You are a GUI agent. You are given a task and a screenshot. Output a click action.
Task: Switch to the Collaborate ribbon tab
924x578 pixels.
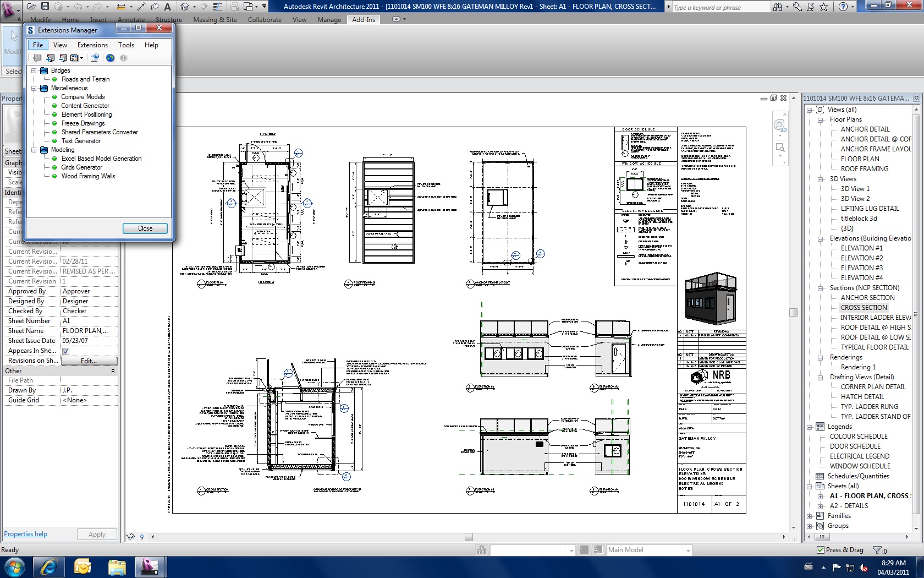coord(265,20)
